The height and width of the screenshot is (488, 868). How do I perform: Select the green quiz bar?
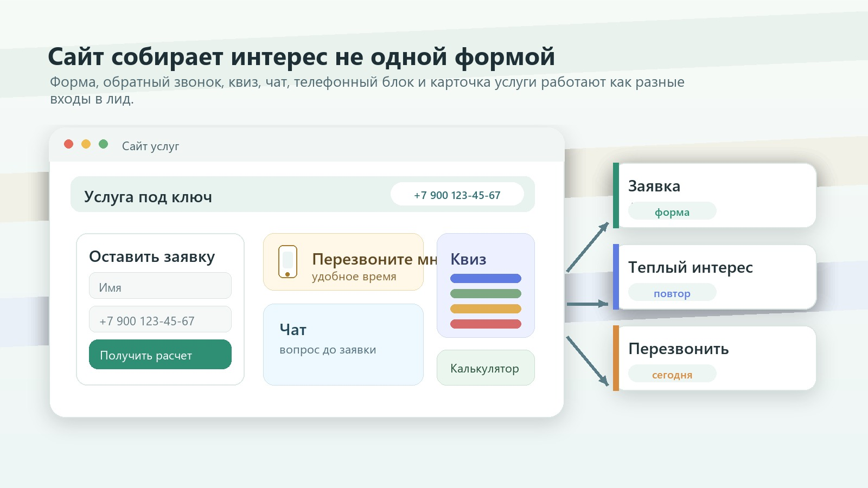point(486,293)
